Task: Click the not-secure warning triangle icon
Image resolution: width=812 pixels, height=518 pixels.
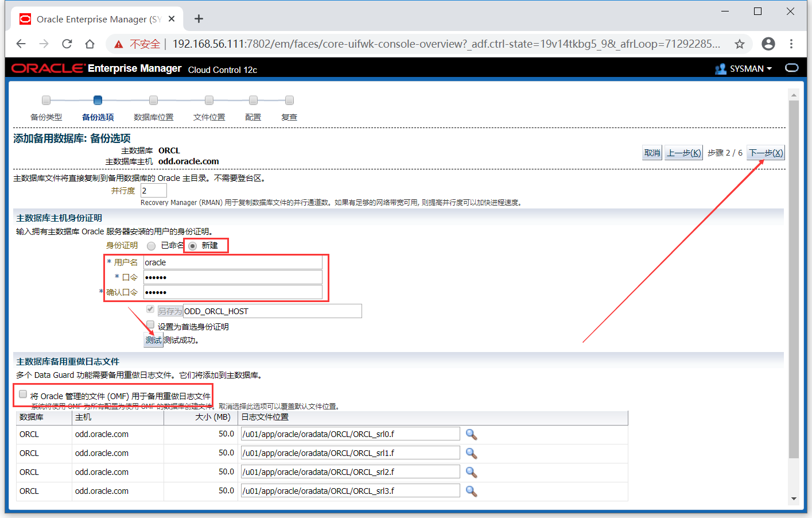Action: [x=119, y=44]
